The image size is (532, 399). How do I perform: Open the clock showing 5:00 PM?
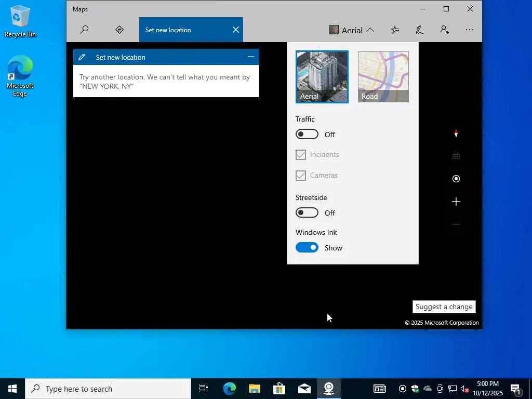(488, 389)
